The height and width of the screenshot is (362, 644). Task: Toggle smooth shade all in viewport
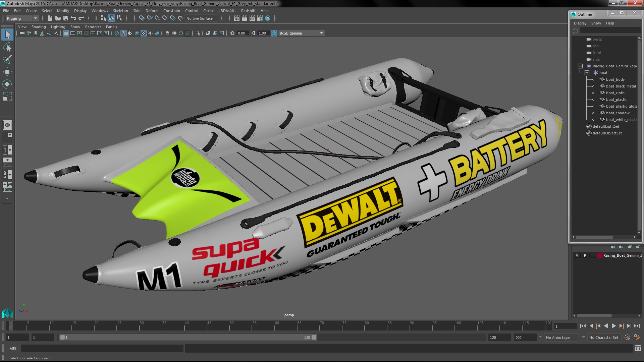[x=123, y=33]
